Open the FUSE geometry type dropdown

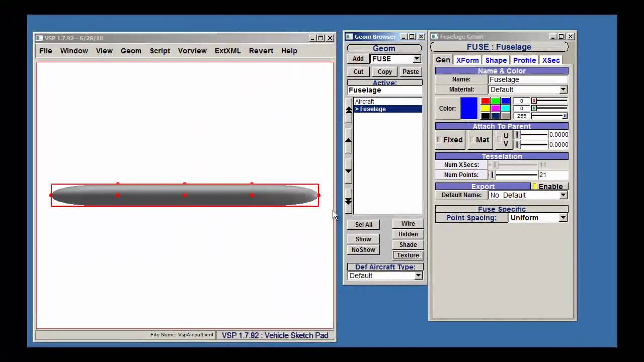tap(417, 59)
